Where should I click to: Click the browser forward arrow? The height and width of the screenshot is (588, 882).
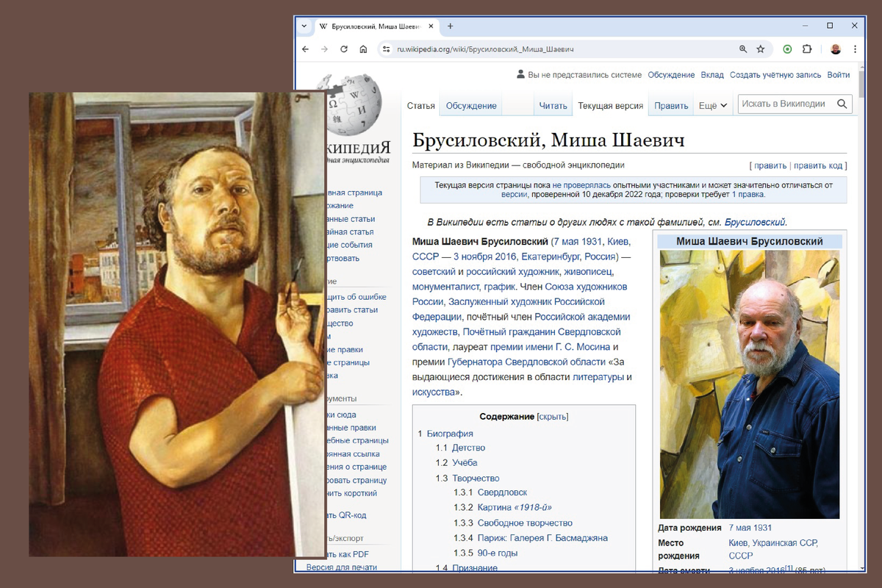pos(324,49)
